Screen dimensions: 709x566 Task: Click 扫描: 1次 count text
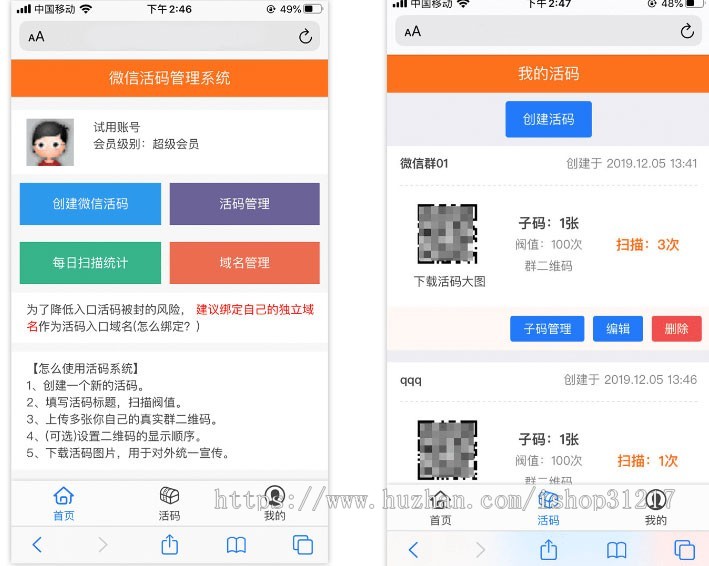[648, 461]
